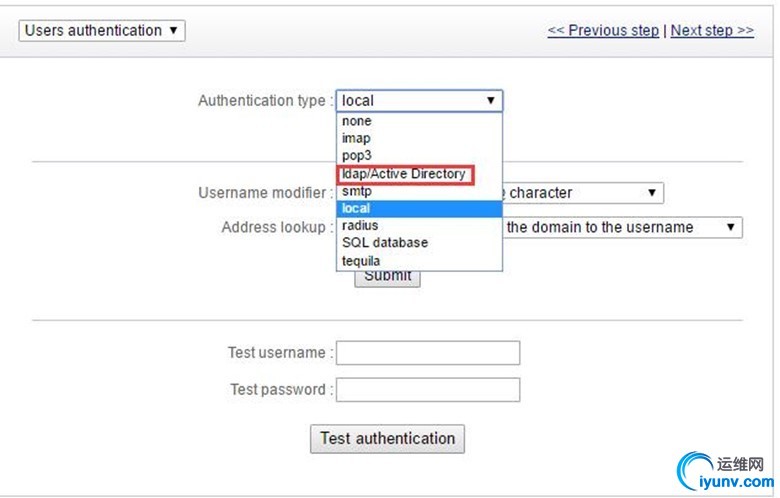Click the partially hidden Submit button
The image size is (780, 498).
pyautogui.click(x=388, y=279)
